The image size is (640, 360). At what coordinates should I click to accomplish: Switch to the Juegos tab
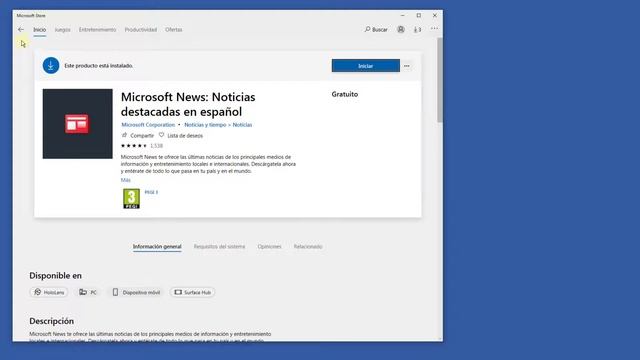pos(62,30)
